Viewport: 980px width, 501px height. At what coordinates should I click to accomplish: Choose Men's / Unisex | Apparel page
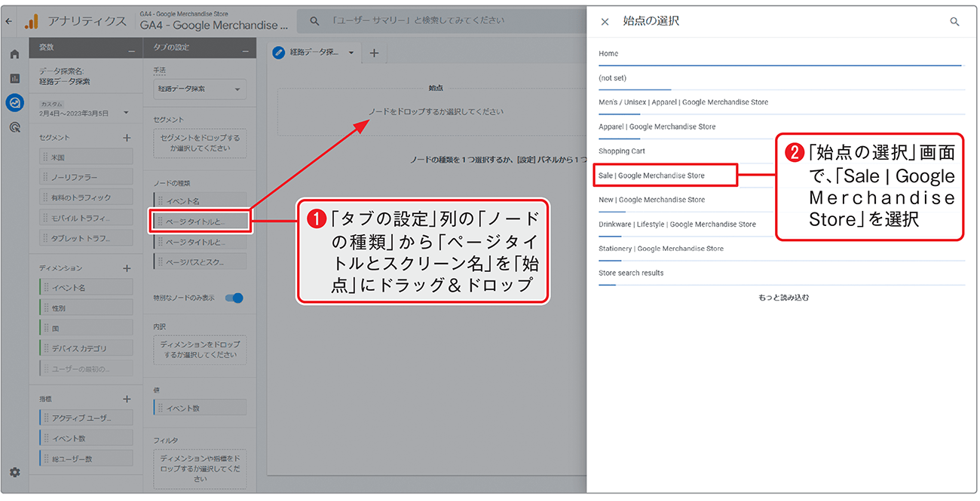(782, 102)
